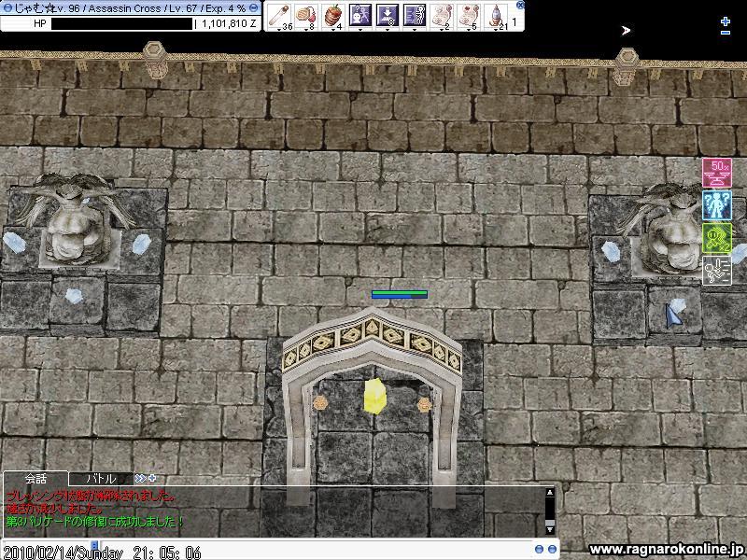This screenshot has height=560, width=747.
Task: Click the gray running figure status icon
Action: tap(717, 271)
